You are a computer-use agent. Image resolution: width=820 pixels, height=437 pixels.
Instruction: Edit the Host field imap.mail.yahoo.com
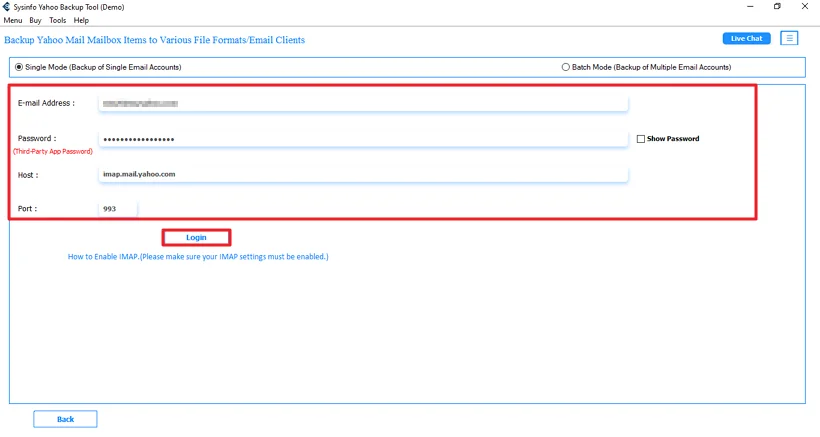coord(363,174)
